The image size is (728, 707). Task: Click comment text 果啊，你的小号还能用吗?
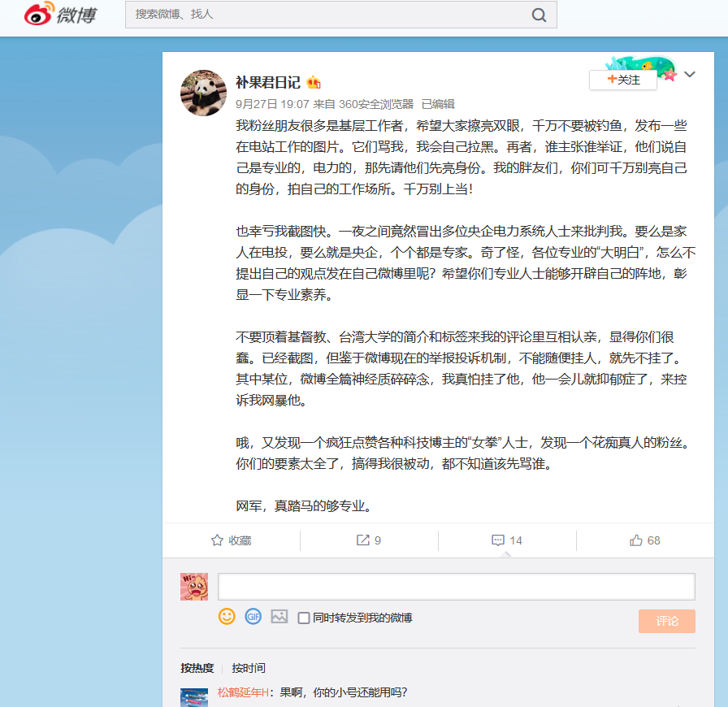[x=344, y=692]
